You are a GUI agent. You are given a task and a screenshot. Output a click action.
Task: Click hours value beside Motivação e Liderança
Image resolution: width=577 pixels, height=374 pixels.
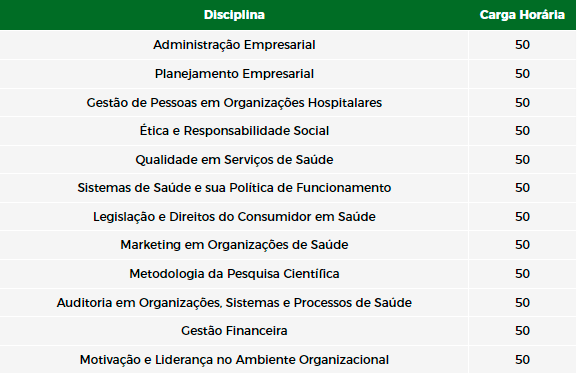(522, 360)
